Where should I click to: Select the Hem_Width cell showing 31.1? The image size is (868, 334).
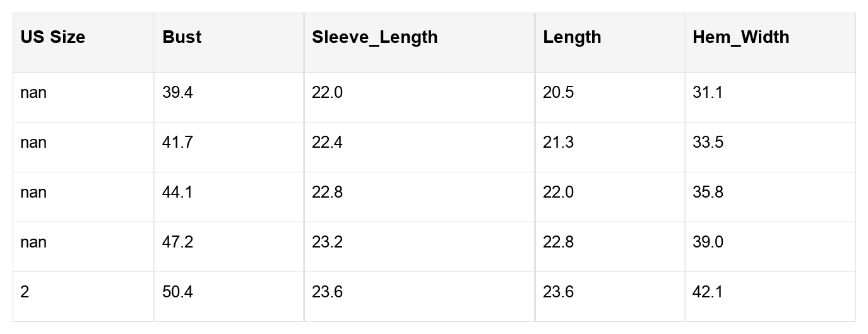(x=708, y=93)
